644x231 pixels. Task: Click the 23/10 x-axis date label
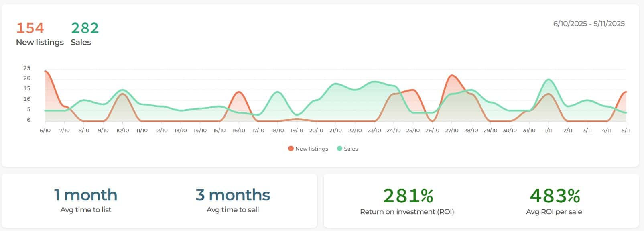[374, 131]
